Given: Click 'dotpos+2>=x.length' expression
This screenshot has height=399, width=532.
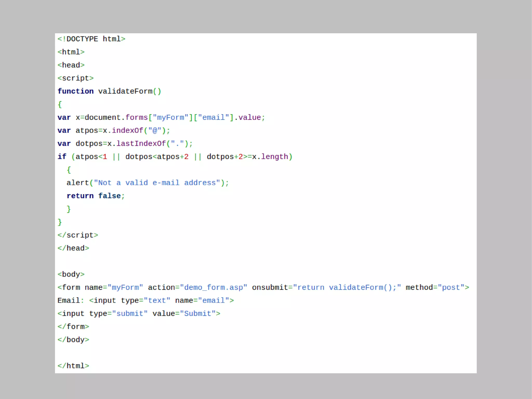Looking at the screenshot, I should pyautogui.click(x=248, y=157).
